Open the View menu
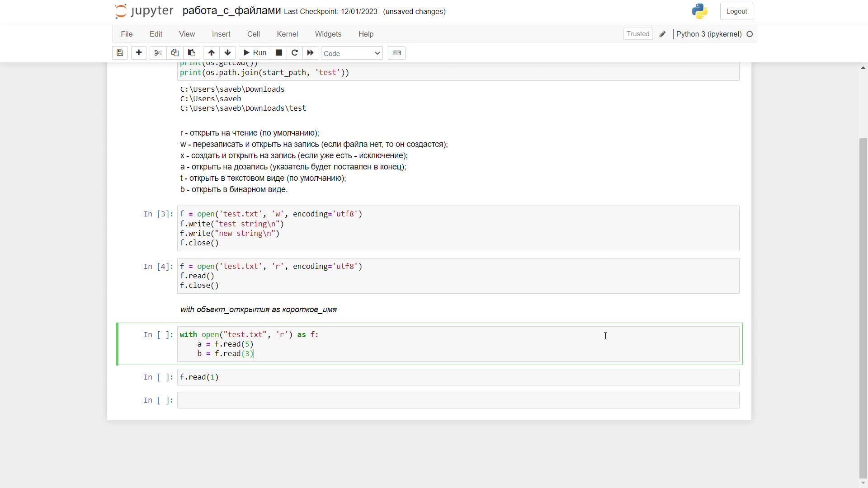Image resolution: width=868 pixels, height=488 pixels. tap(187, 34)
